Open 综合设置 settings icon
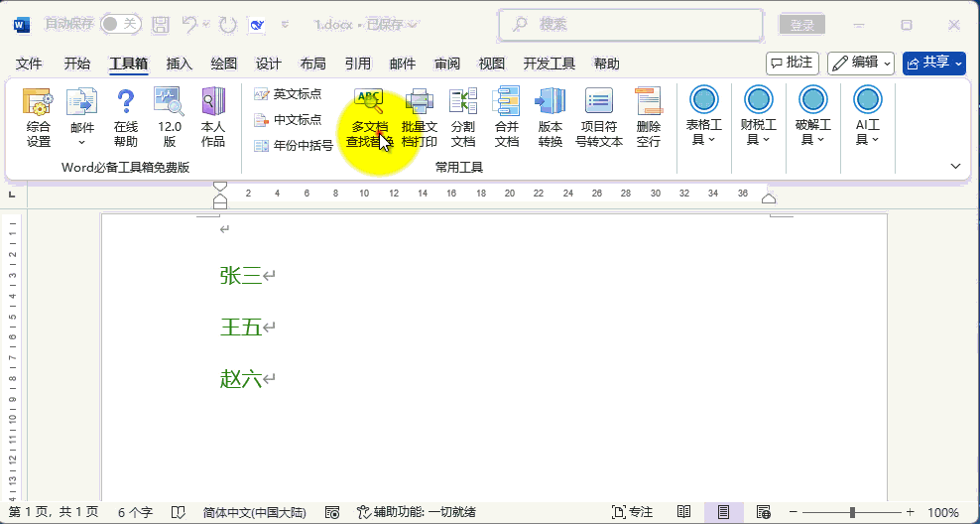The image size is (980, 524). pyautogui.click(x=39, y=117)
